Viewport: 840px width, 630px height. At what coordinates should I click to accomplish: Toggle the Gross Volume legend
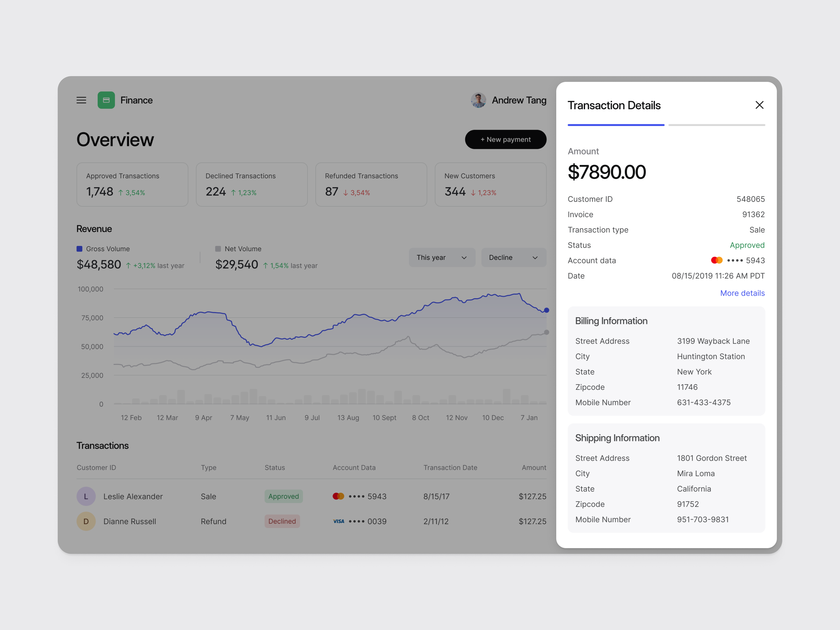(103, 249)
